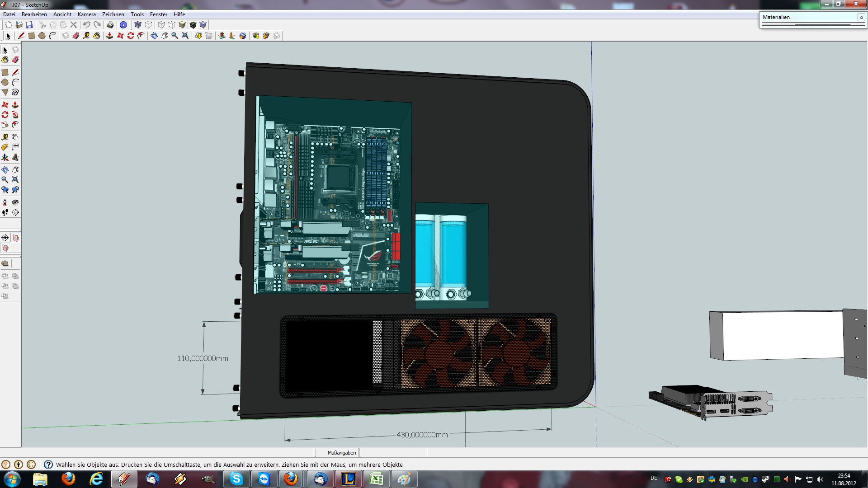868x488 pixels.
Task: Open the Fenster menu
Action: pos(158,14)
